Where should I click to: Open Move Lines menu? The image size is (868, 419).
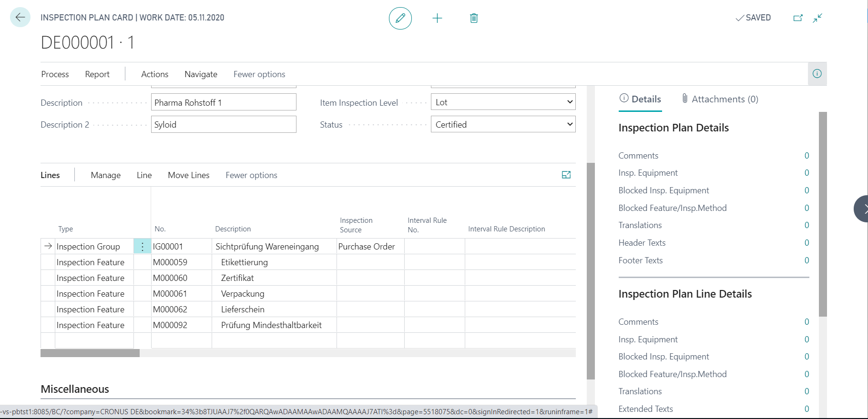pos(189,175)
